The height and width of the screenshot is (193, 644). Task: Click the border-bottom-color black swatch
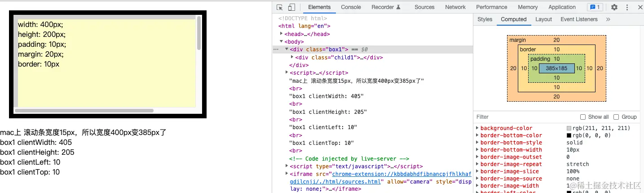coord(569,135)
